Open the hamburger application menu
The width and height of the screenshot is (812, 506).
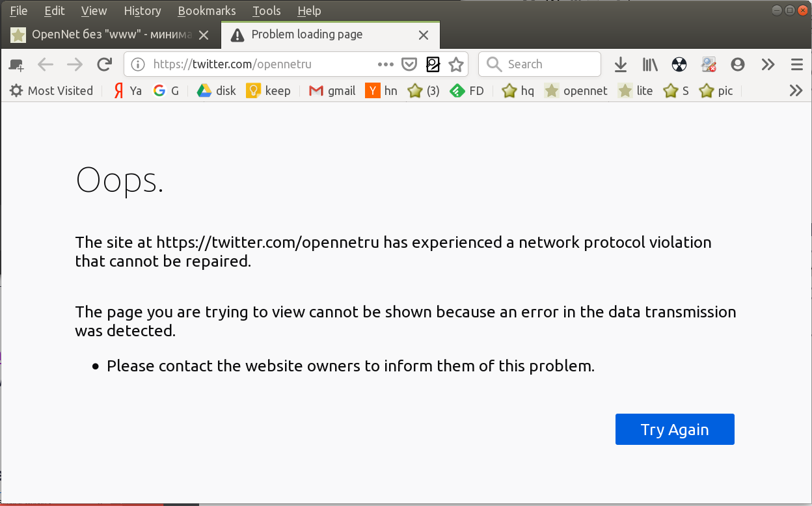797,64
